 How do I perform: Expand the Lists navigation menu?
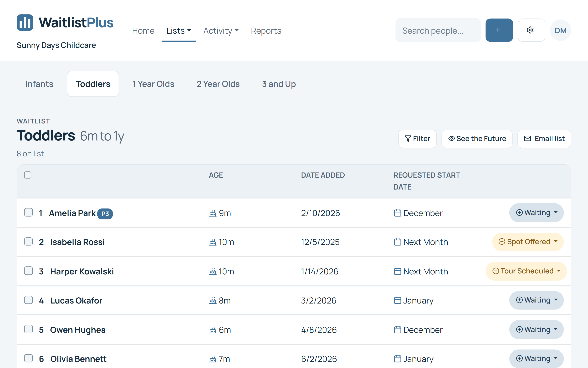pos(179,31)
